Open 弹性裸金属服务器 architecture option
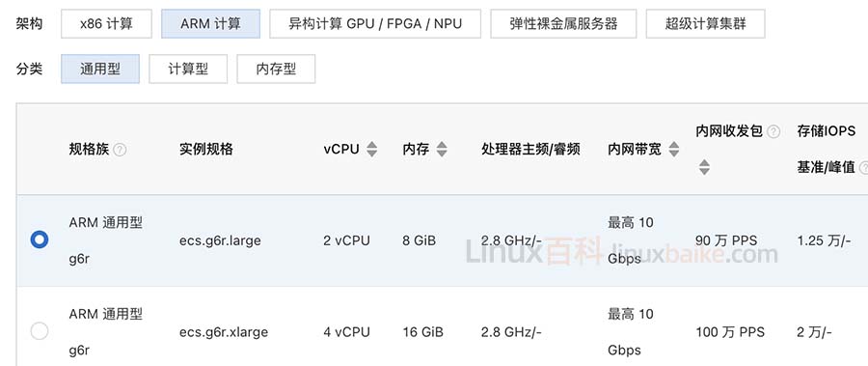 point(563,24)
